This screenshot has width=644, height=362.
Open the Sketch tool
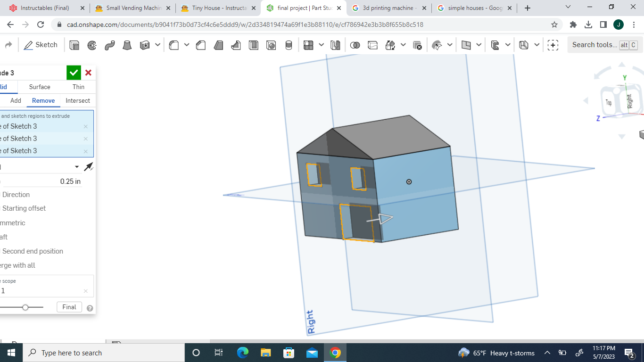[x=41, y=44]
